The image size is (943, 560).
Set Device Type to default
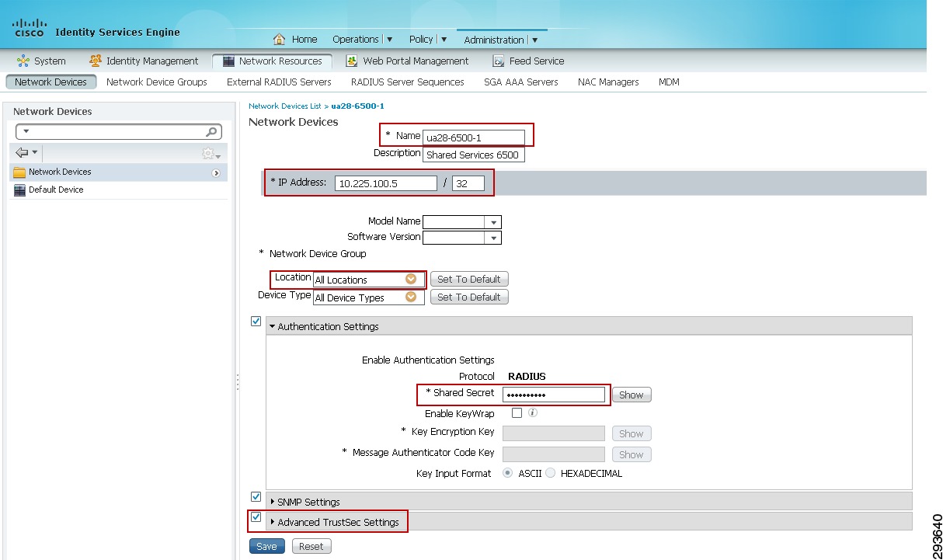pos(469,297)
